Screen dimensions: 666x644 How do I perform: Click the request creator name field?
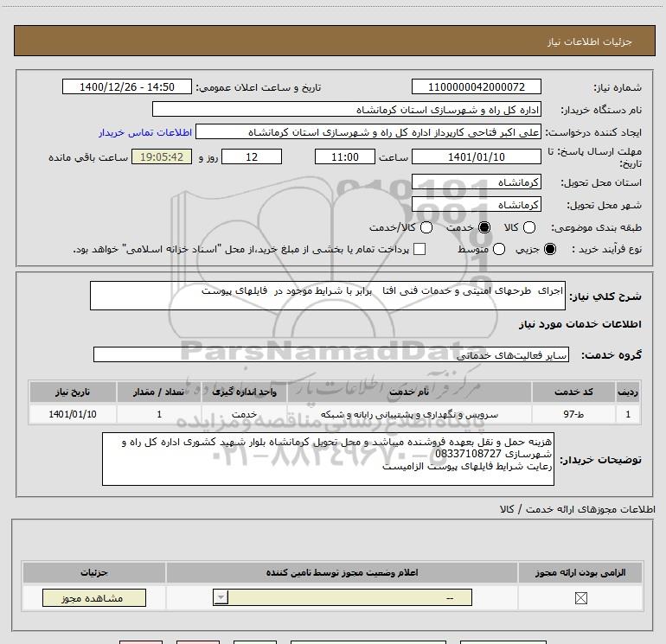[368, 132]
